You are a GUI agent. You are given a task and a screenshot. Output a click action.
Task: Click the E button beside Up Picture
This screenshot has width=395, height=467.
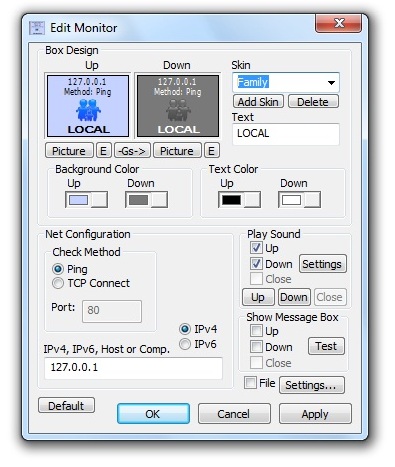pyautogui.click(x=103, y=151)
